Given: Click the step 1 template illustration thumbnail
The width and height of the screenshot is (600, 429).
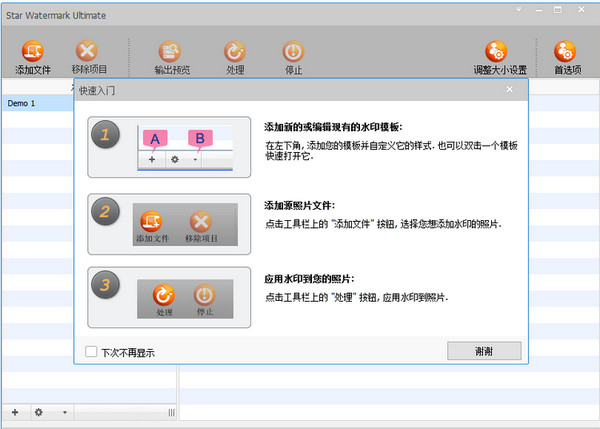Looking at the screenshot, I should pyautogui.click(x=169, y=147).
